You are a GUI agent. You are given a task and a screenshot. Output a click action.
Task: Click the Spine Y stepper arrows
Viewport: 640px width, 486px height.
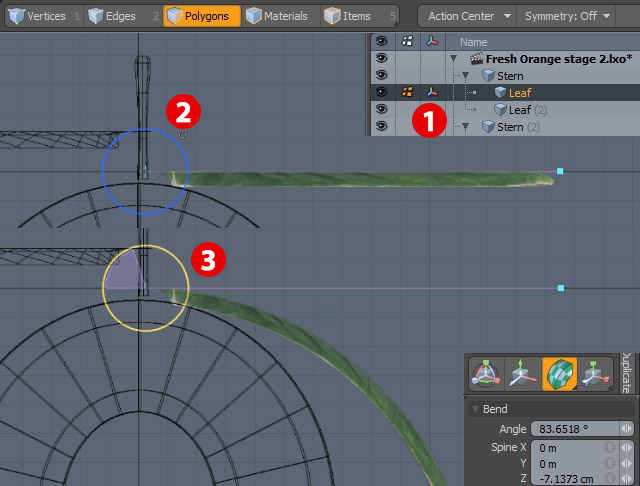click(627, 464)
